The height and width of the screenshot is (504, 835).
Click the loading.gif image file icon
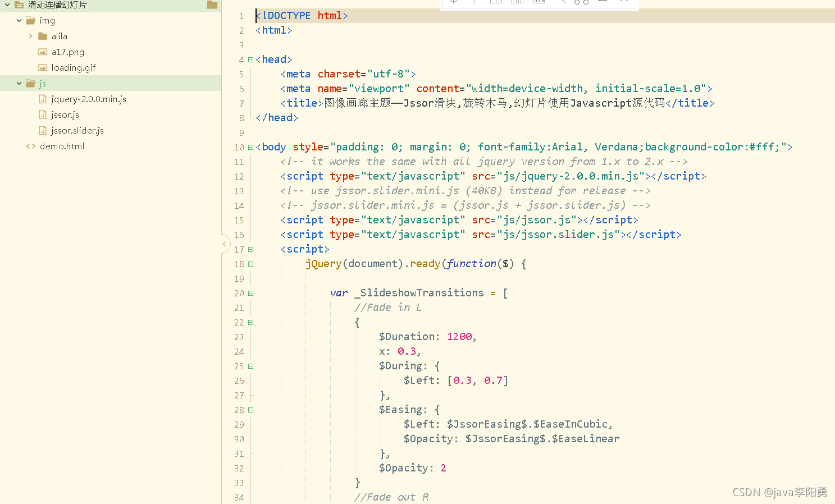coord(43,67)
